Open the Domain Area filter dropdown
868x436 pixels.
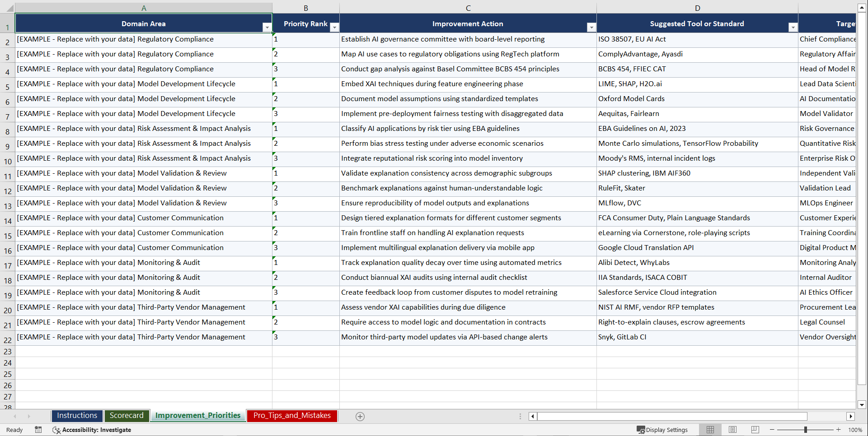click(267, 27)
